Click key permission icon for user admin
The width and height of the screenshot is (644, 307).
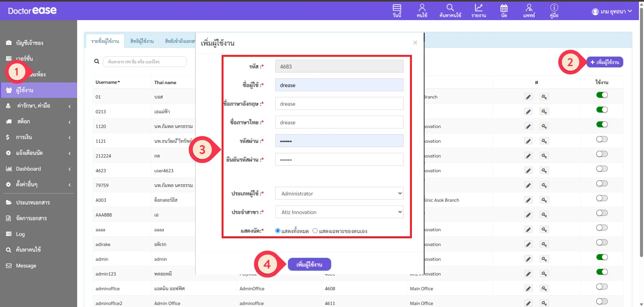544,259
